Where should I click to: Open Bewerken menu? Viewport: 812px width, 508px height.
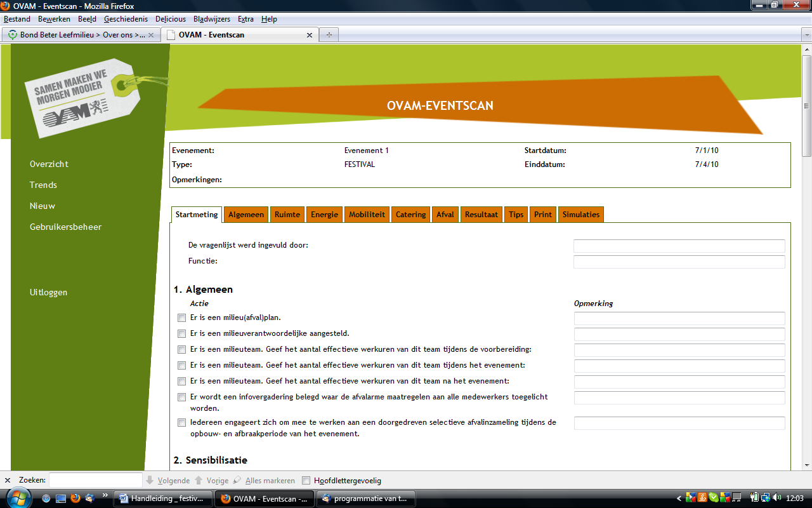point(54,19)
